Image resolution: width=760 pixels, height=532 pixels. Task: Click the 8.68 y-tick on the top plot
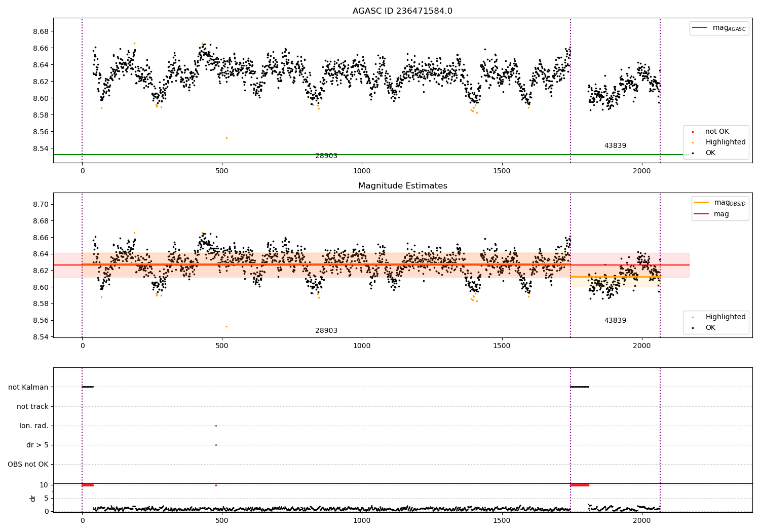click(x=40, y=31)
